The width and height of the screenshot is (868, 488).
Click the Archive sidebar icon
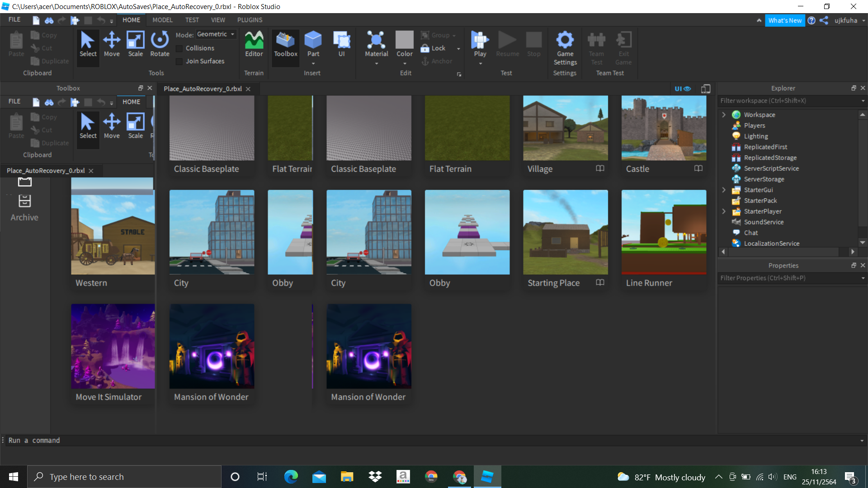(x=24, y=208)
